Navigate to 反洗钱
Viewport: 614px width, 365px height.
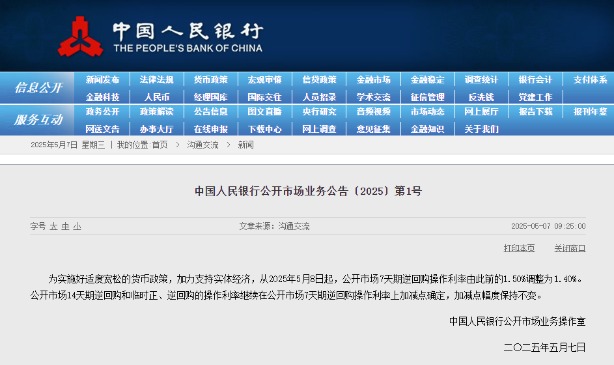pos(481,97)
